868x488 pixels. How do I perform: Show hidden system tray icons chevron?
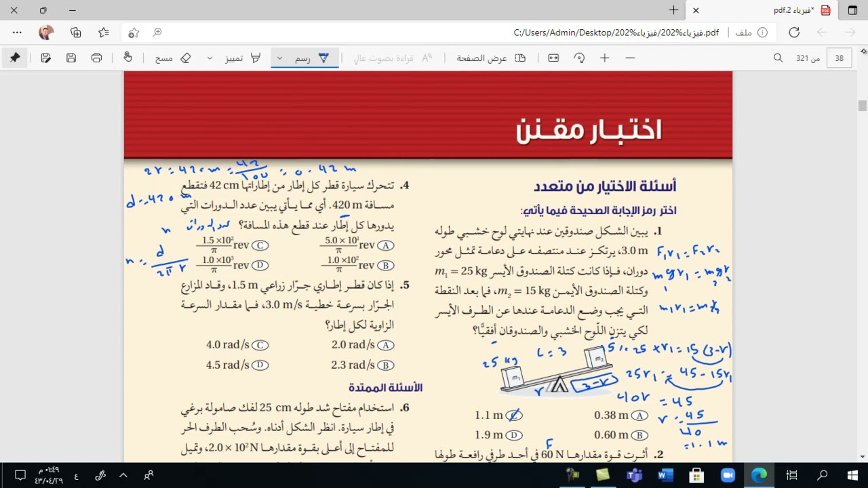click(123, 475)
